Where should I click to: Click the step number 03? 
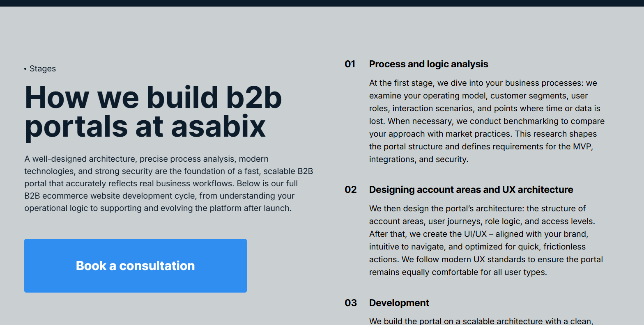(351, 303)
